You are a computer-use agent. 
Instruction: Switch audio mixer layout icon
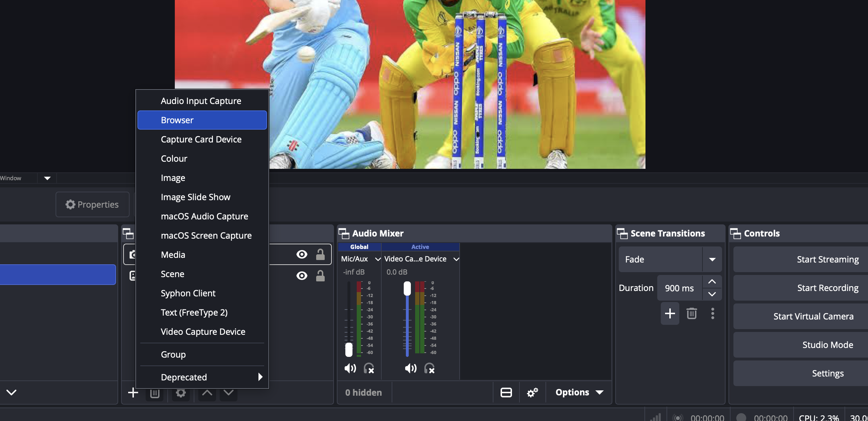[506, 393]
